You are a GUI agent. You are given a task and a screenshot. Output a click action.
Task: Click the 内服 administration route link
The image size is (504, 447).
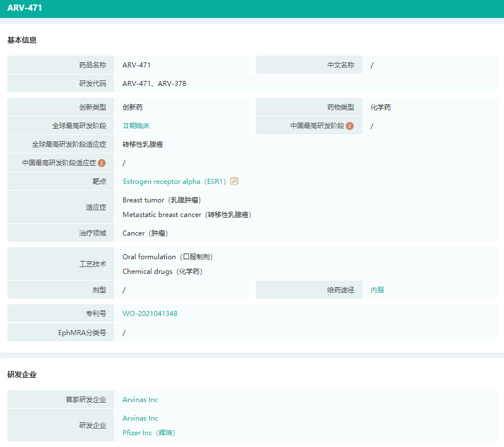377,290
